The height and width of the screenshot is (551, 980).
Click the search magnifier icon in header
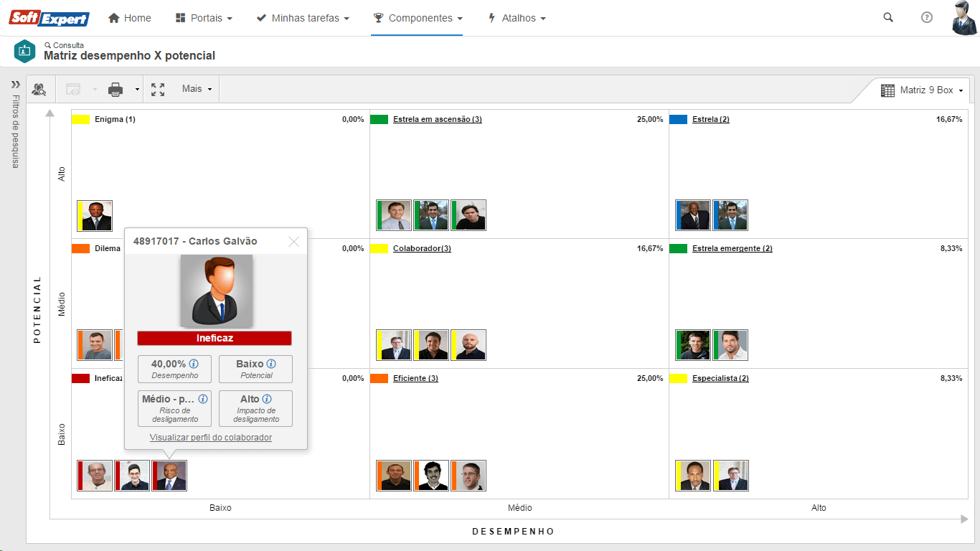click(x=888, y=18)
